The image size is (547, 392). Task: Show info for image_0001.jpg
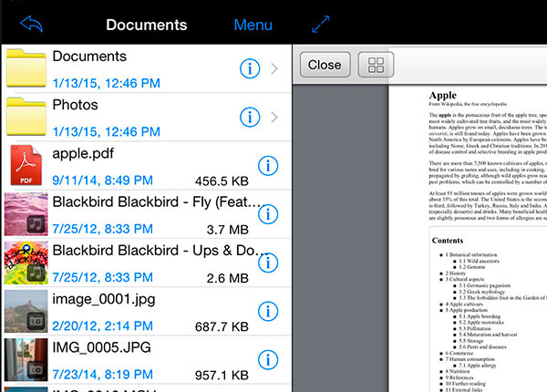tap(268, 312)
